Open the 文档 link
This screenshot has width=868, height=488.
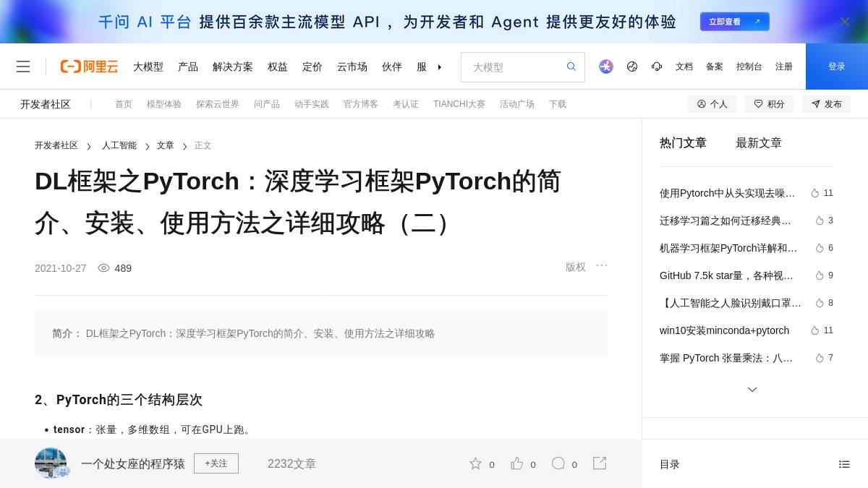tap(684, 67)
